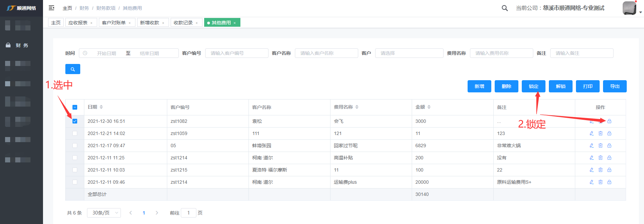Lock the 高温补贴 row with lock icon
644x224 pixels.
(609, 158)
